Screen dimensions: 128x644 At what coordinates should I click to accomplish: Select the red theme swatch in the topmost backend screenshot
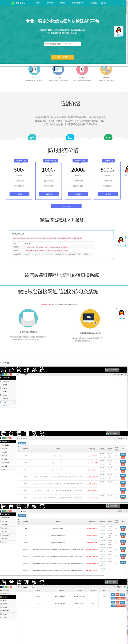point(10,374)
